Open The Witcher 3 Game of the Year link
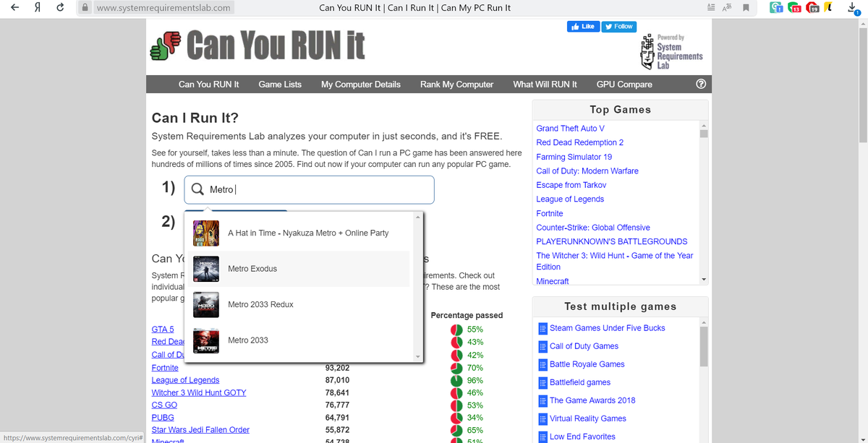 pyautogui.click(x=614, y=261)
